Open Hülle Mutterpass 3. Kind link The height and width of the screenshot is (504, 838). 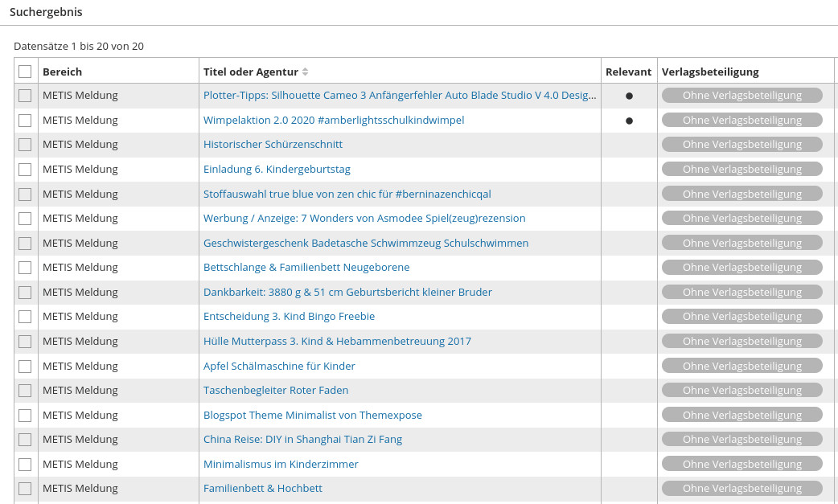[x=337, y=341]
